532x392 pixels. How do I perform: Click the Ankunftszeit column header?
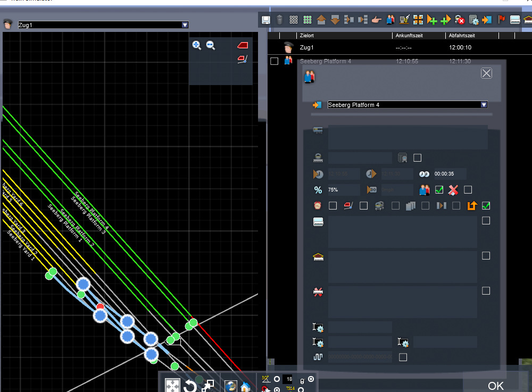pos(409,35)
